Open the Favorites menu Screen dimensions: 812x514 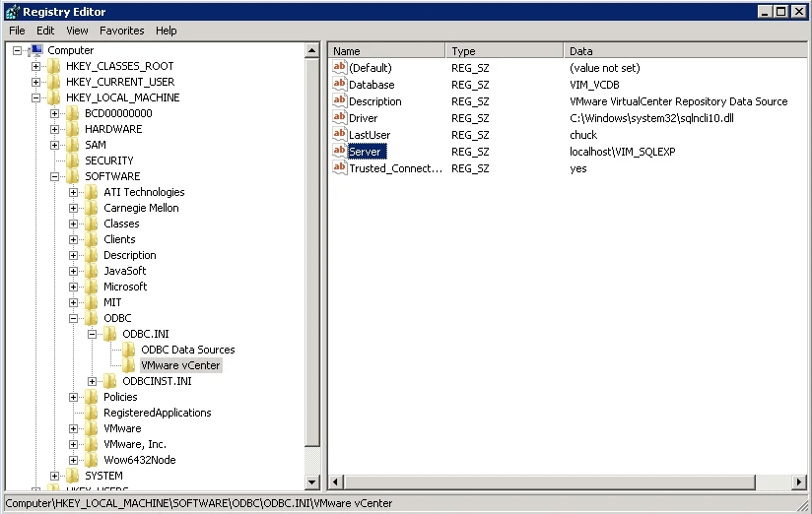[121, 31]
